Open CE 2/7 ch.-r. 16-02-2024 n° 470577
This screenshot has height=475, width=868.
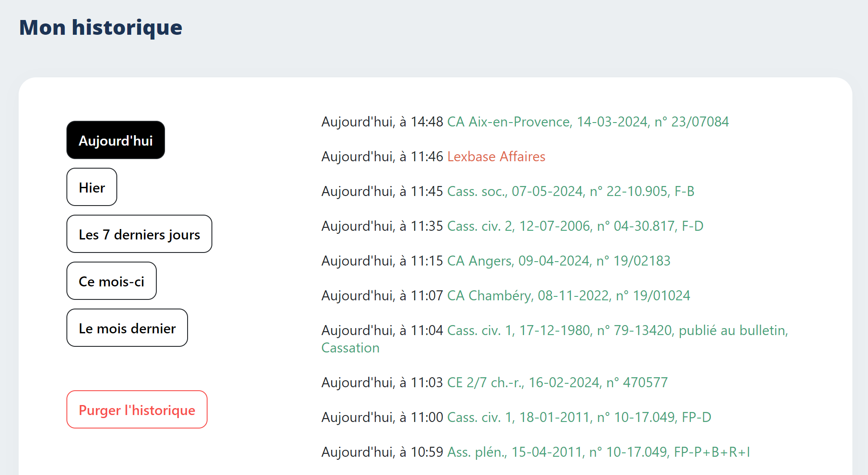[x=557, y=382]
